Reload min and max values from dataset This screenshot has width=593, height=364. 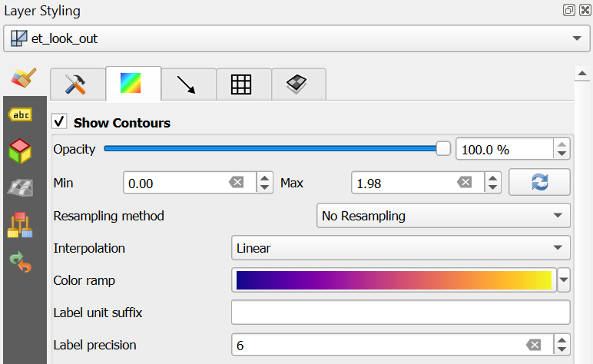tap(539, 183)
